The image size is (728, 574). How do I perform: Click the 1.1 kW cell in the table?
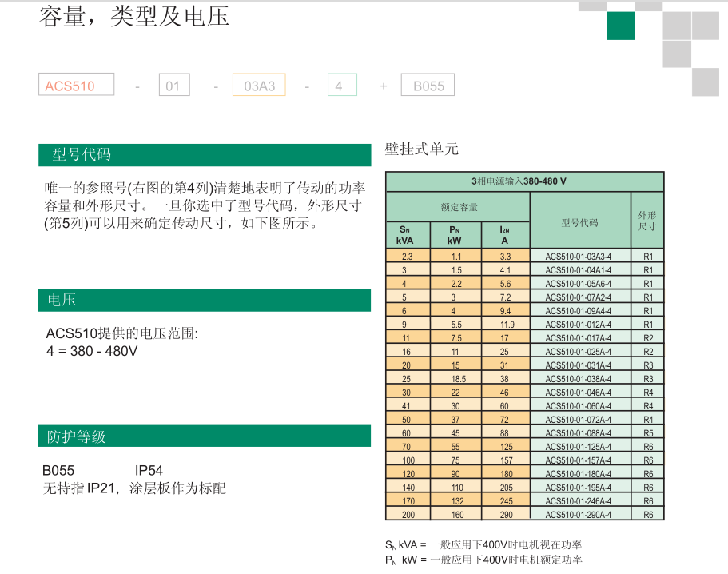pyautogui.click(x=456, y=257)
